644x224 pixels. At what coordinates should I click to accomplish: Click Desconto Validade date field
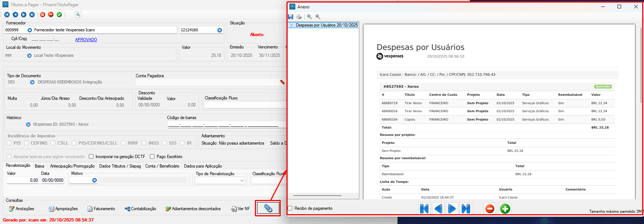click(x=149, y=105)
